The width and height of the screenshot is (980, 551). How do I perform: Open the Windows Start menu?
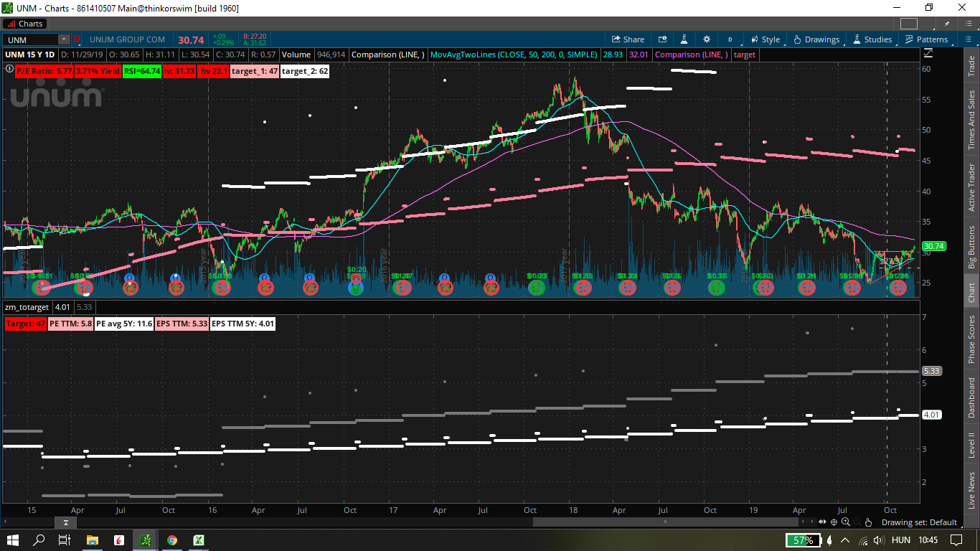[14, 540]
